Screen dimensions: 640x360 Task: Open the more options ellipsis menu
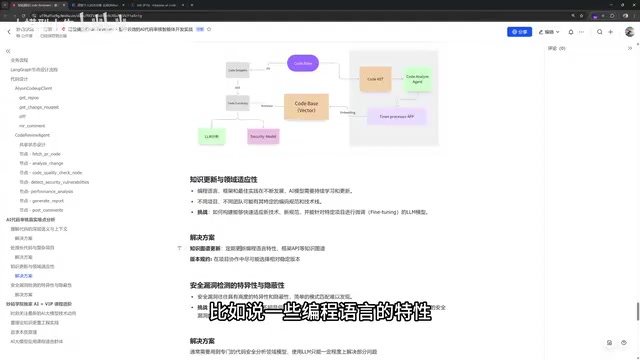581,32
